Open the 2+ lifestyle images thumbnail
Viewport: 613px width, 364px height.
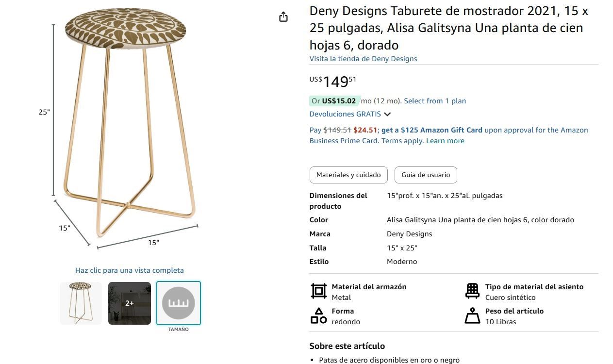[x=129, y=302]
